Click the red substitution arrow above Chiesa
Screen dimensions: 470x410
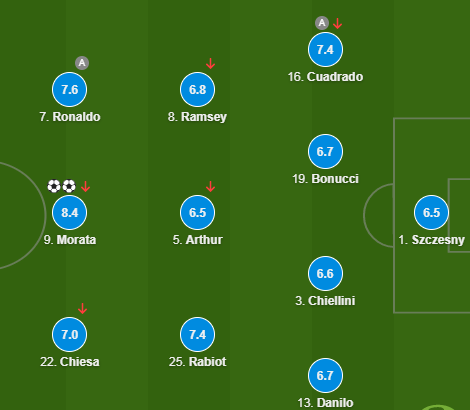coord(82,308)
